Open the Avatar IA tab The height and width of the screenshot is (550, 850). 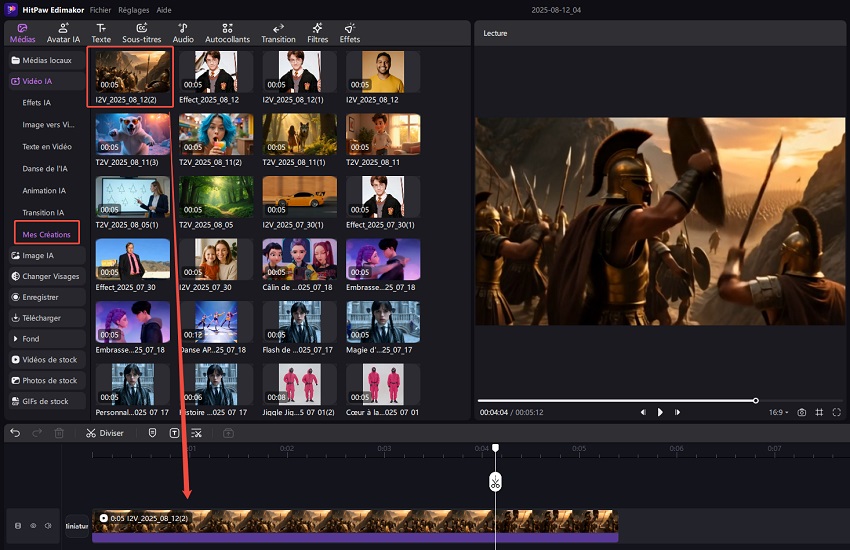(x=63, y=33)
